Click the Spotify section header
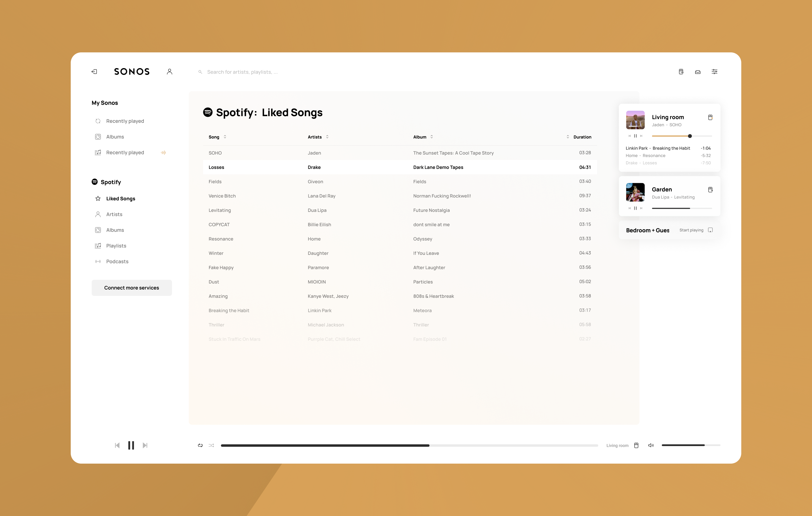This screenshot has height=516, width=812. pyautogui.click(x=106, y=182)
